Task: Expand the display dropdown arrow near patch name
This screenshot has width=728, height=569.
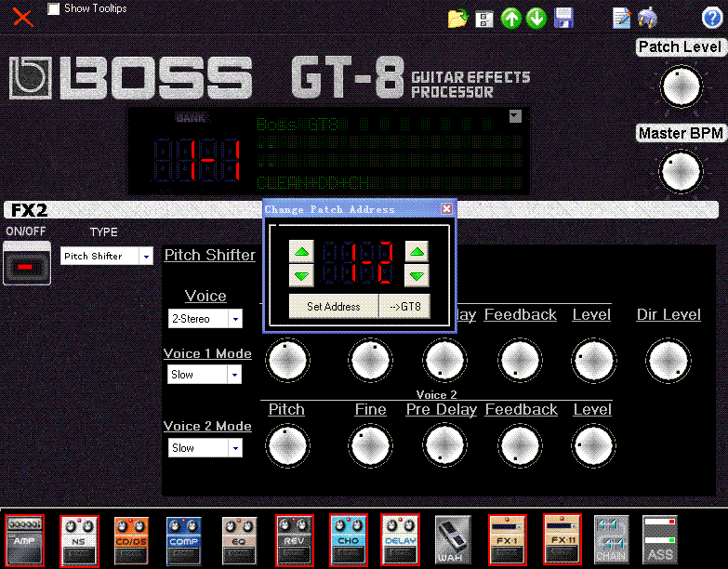Action: [x=515, y=116]
